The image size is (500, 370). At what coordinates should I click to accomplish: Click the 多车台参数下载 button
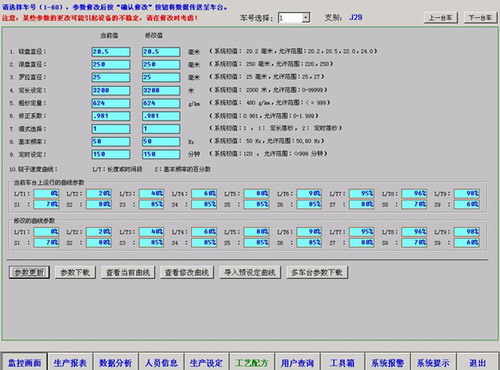(x=317, y=272)
